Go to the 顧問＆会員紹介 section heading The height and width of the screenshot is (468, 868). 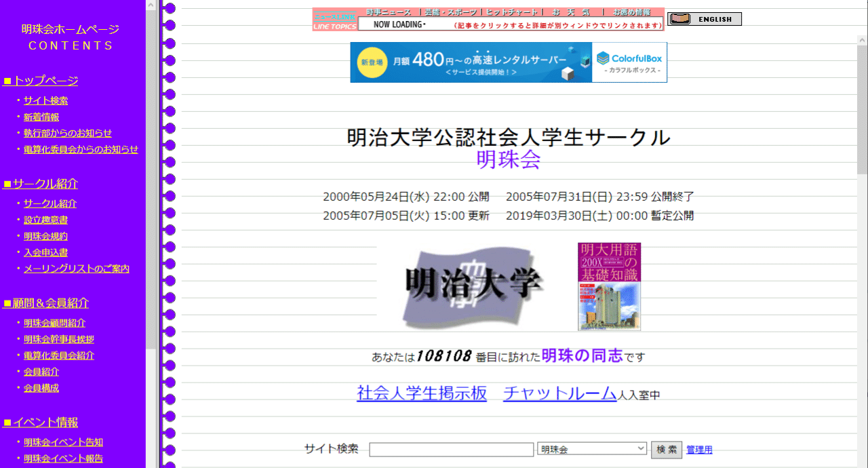pyautogui.click(x=46, y=303)
